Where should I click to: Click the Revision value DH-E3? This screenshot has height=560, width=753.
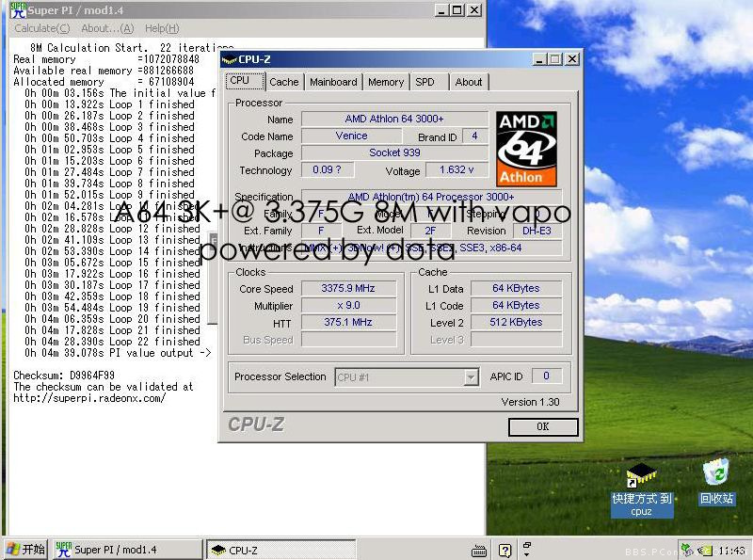pos(537,231)
